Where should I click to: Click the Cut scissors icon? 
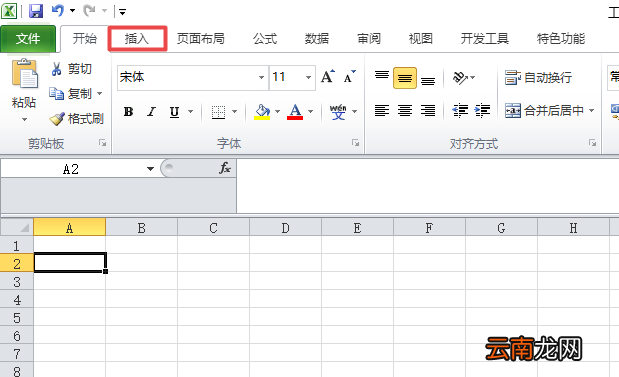coord(56,69)
